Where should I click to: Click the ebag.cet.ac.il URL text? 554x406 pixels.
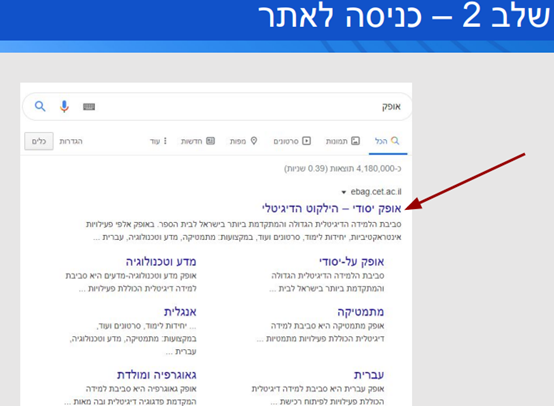click(376, 192)
